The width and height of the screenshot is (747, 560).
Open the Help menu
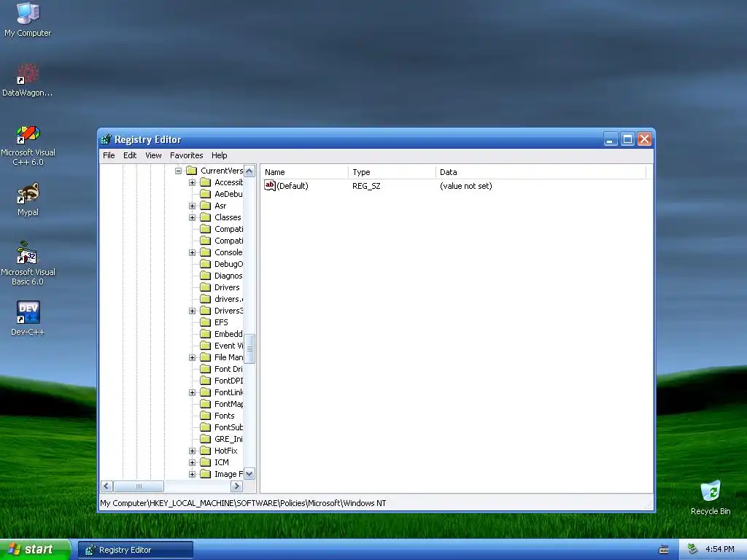(219, 155)
